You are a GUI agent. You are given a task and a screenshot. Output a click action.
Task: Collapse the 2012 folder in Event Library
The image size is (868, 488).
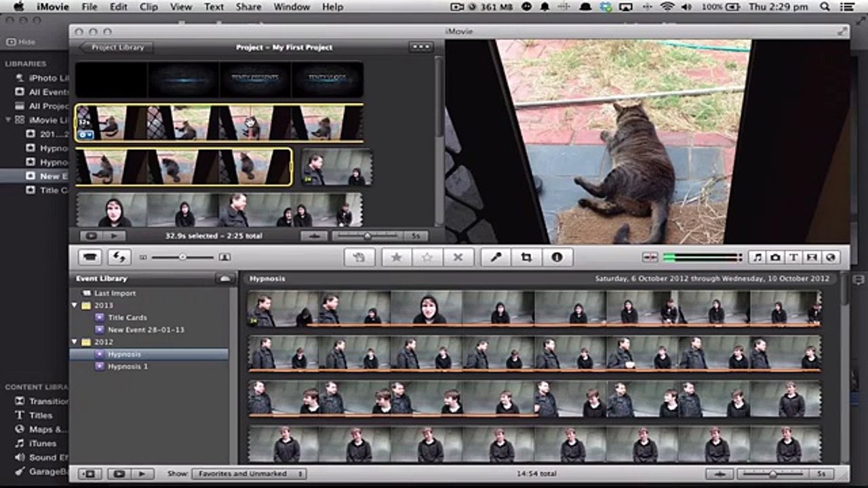(75, 342)
